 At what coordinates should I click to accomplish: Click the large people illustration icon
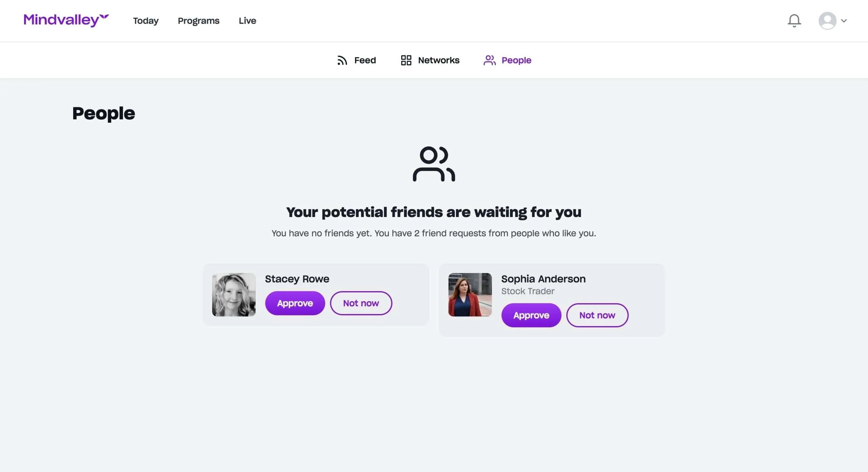[x=434, y=164]
